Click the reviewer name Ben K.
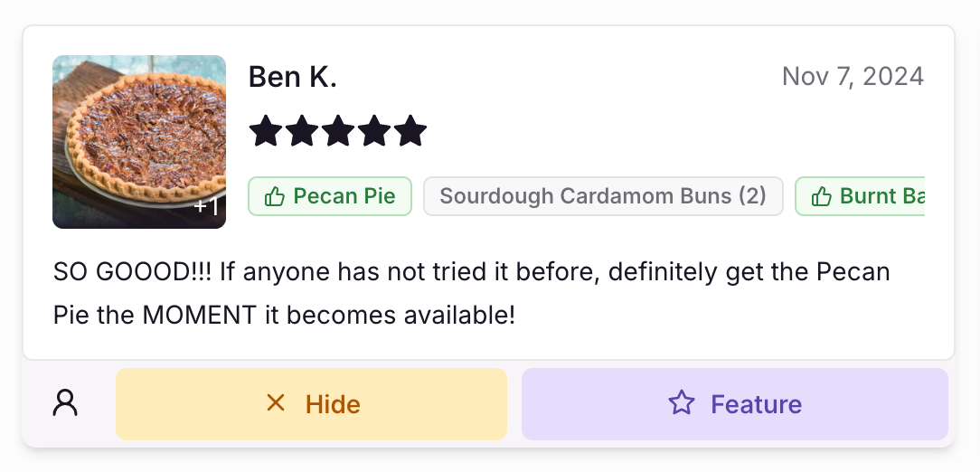 click(293, 78)
